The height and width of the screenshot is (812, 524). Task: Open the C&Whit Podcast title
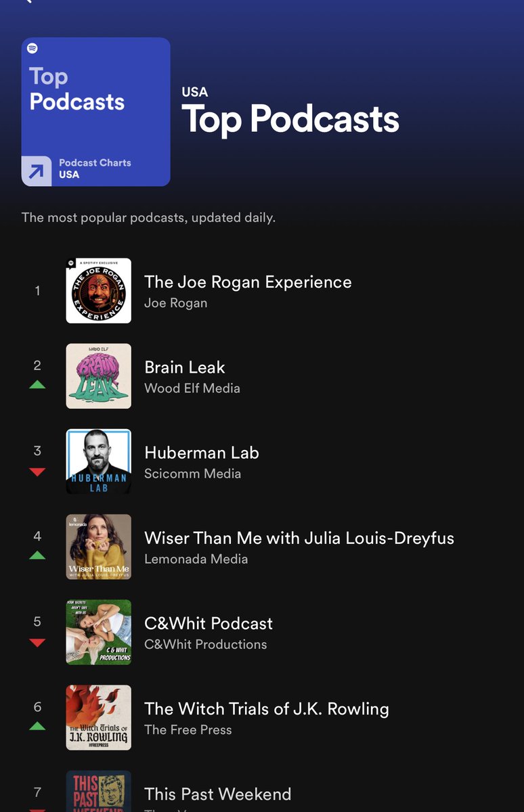[x=209, y=623]
